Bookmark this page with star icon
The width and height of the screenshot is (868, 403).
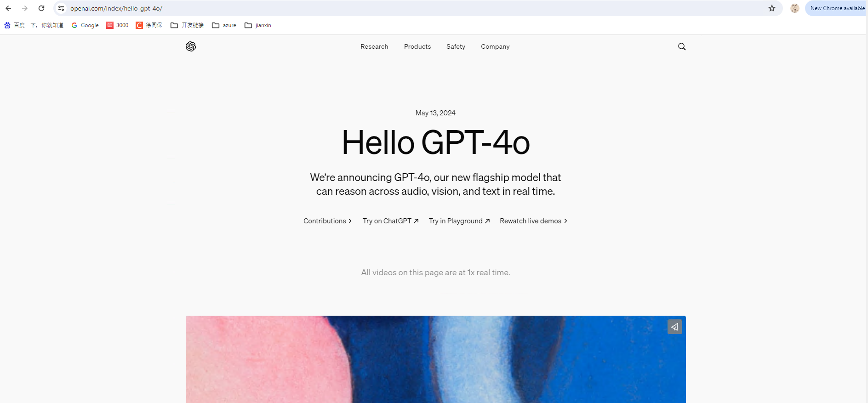tap(772, 8)
